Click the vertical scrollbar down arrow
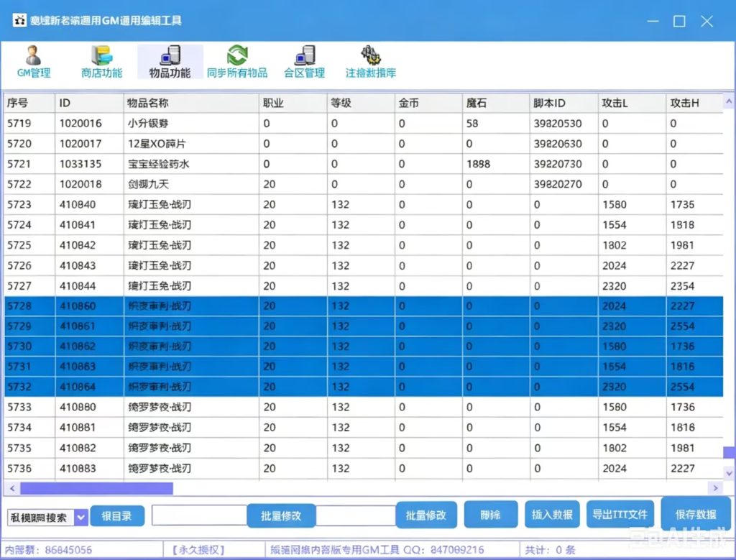Screen dimensions: 736x560 coord(729,473)
